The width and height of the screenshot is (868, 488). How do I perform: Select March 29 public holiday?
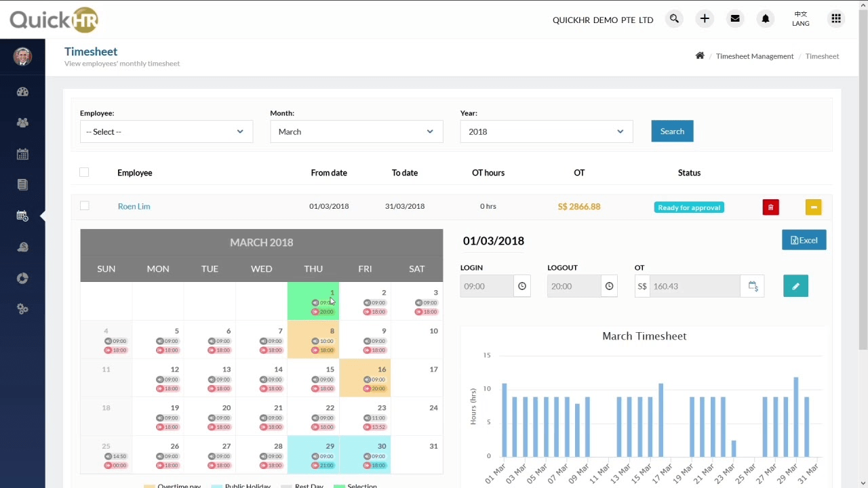pos(313,455)
